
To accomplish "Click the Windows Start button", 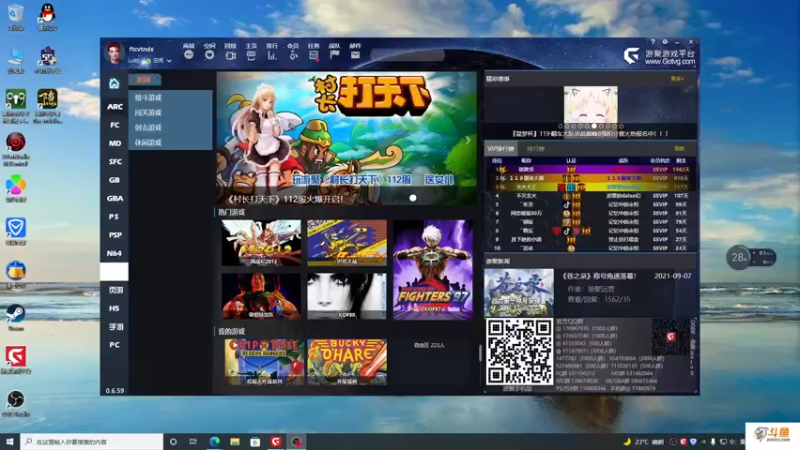I will 10,441.
